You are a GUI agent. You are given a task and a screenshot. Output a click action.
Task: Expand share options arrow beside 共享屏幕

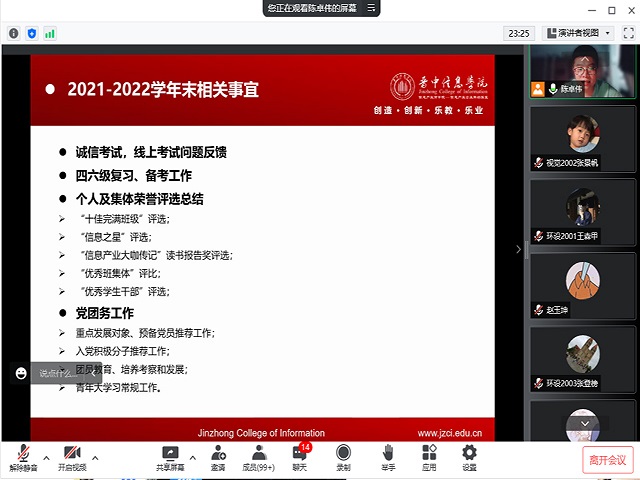pyautogui.click(x=193, y=458)
